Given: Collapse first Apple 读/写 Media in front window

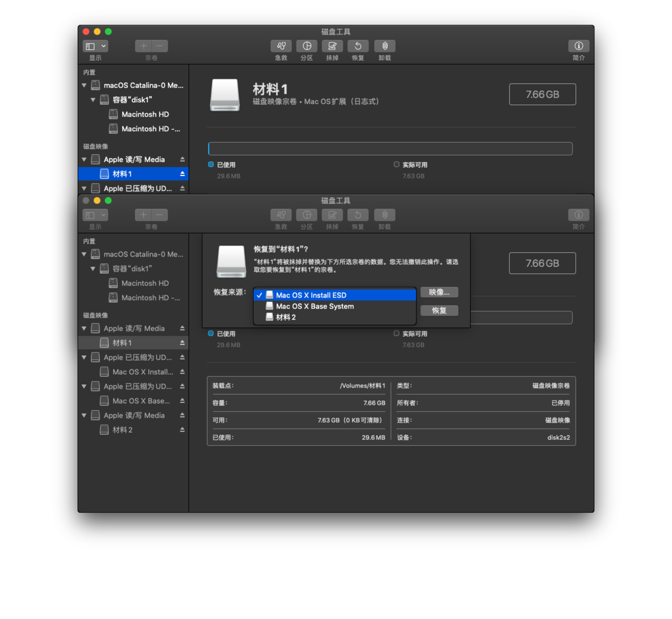Looking at the screenshot, I should pos(85,328).
